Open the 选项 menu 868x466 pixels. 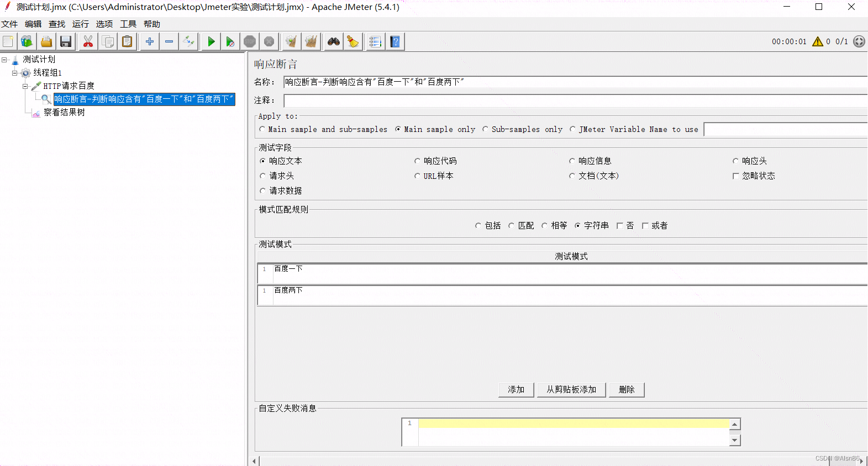[x=104, y=24]
